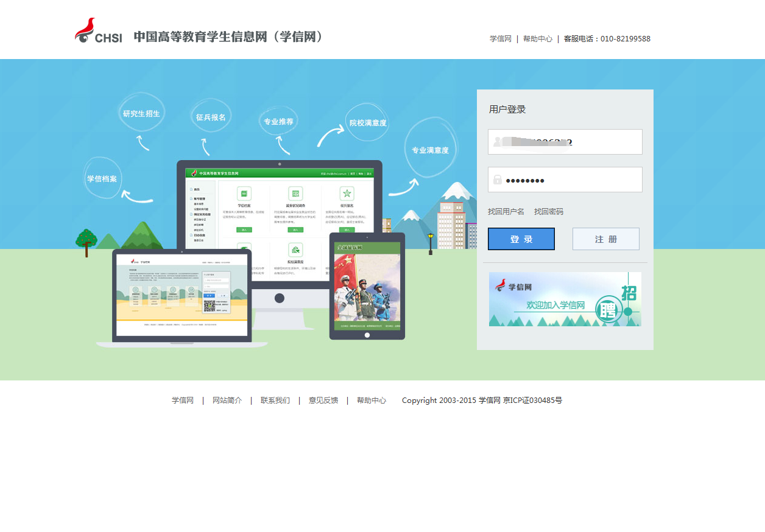Open the 学信网 link in the top header
The height and width of the screenshot is (532, 765).
(x=501, y=39)
